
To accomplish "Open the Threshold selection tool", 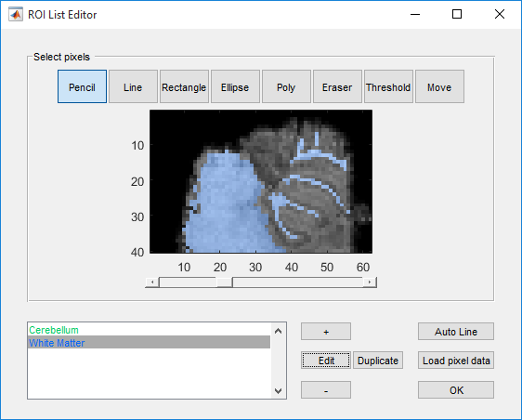I will (388, 86).
